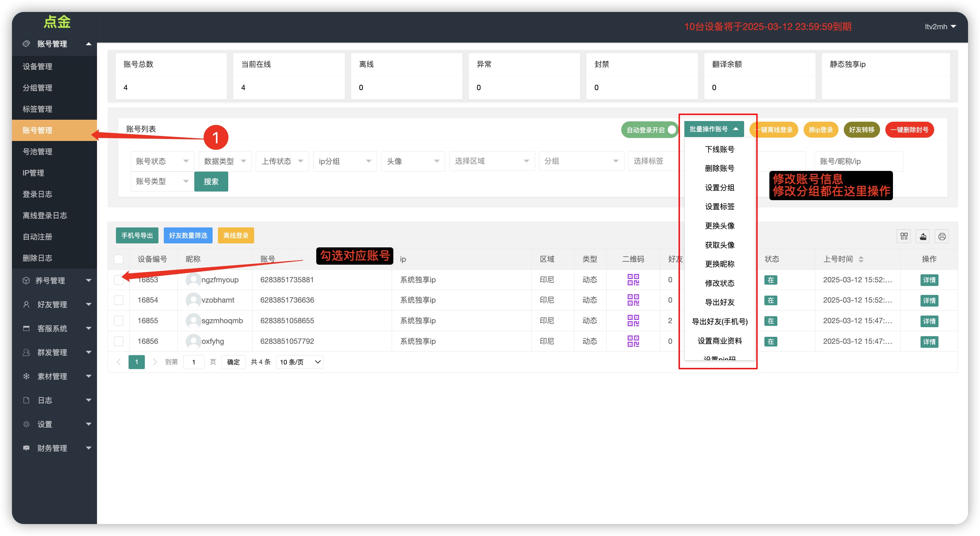This screenshot has width=980, height=536.
Task: Sort by 上号时间 column arrows
Action: pyautogui.click(x=861, y=259)
